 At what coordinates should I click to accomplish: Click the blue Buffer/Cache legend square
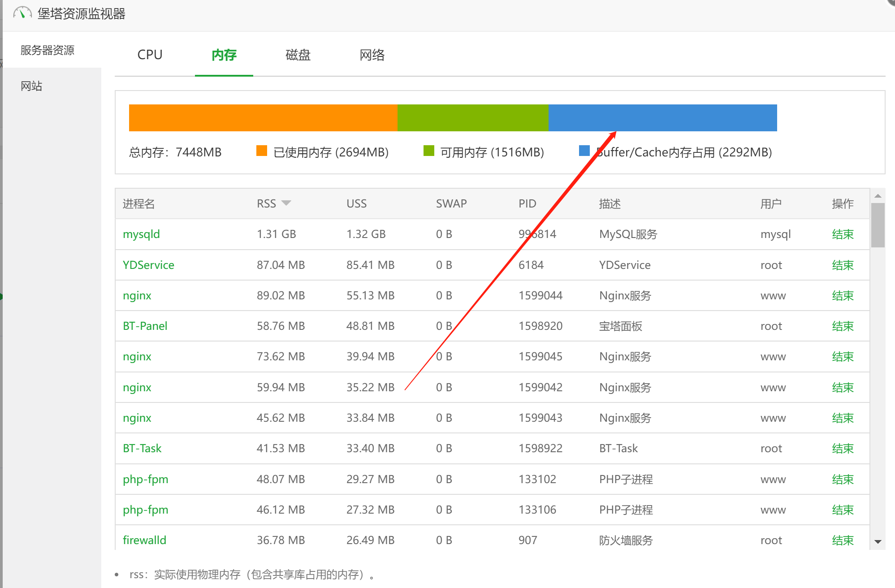(584, 151)
